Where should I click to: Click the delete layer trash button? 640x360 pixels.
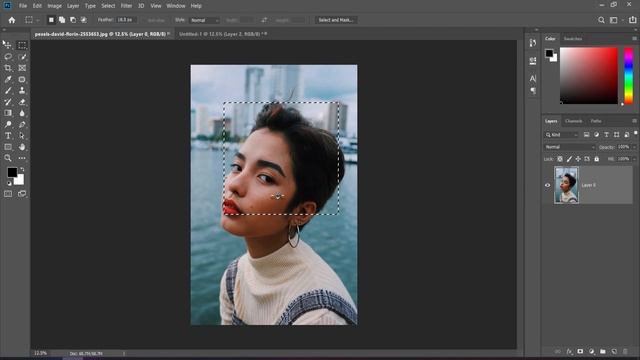[625, 351]
